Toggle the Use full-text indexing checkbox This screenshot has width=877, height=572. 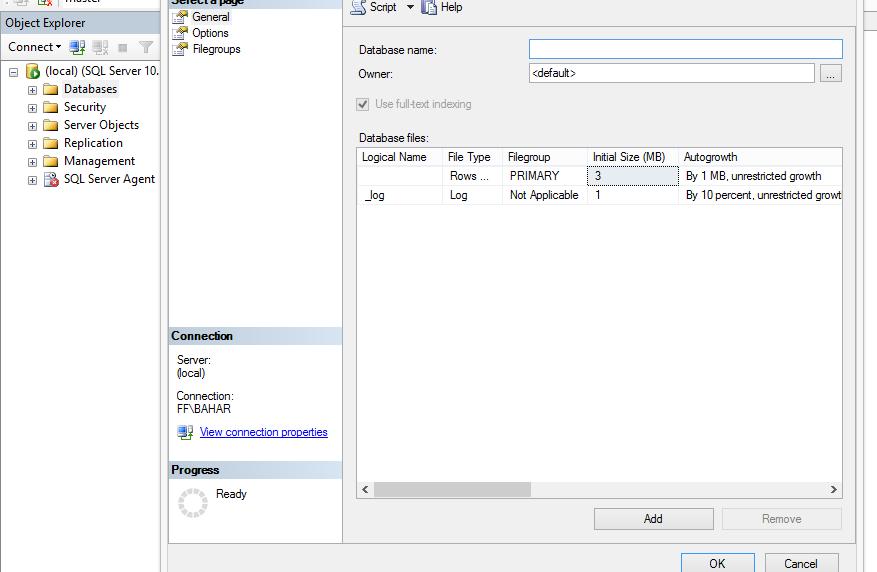[x=363, y=104]
